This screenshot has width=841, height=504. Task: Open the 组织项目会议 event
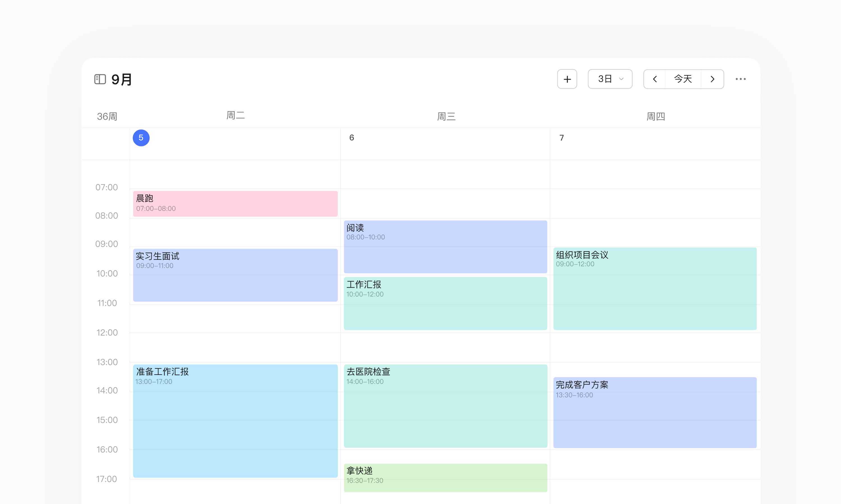coord(655,288)
